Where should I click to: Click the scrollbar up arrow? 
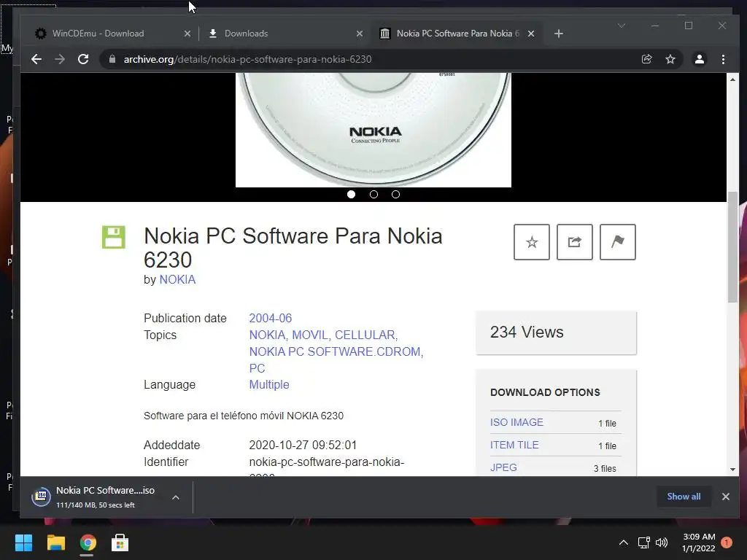tap(732, 79)
